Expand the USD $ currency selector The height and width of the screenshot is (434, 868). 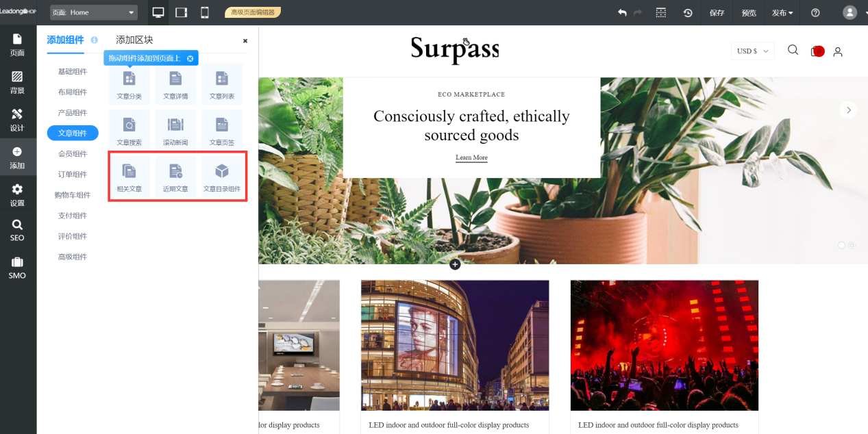752,51
